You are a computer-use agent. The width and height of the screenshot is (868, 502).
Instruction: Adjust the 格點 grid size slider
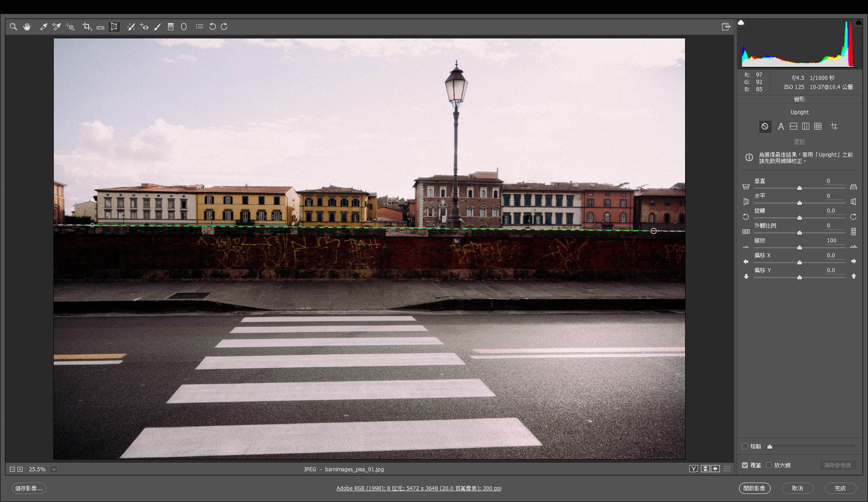click(770, 446)
